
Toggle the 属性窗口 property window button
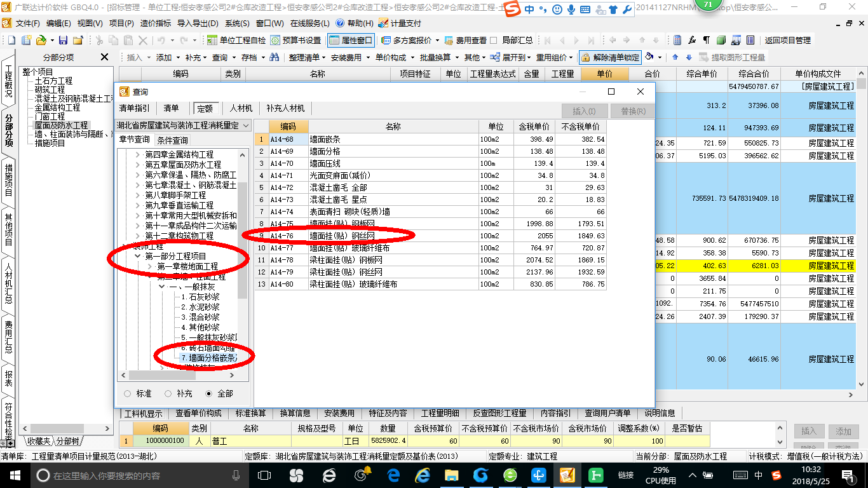point(351,40)
